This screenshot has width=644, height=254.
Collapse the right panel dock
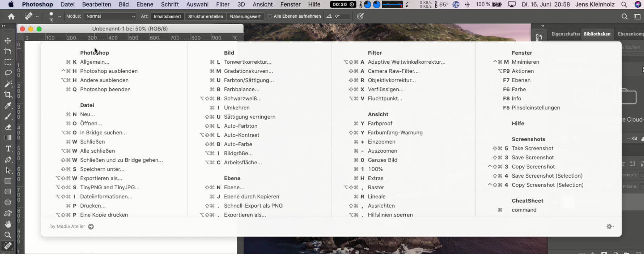pos(543,26)
